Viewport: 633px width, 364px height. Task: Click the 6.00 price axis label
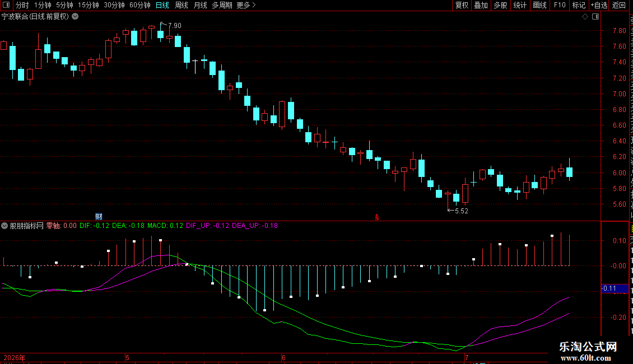pos(619,172)
